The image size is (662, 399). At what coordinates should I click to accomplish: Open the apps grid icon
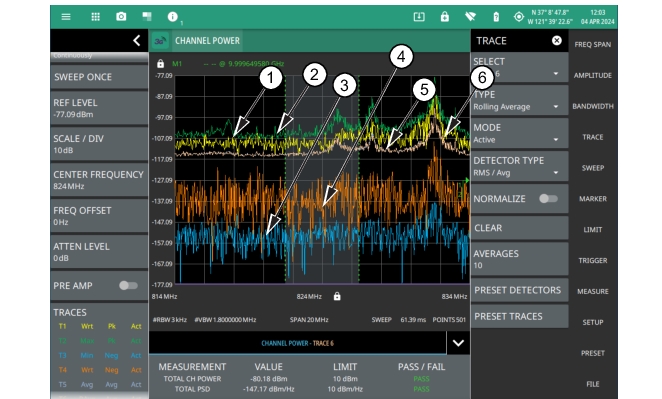95,17
